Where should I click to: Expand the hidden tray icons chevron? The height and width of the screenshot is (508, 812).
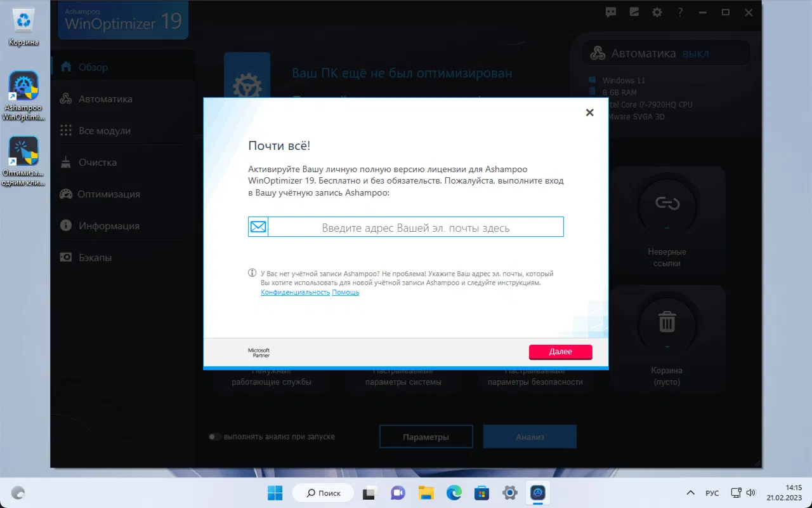[691, 493]
